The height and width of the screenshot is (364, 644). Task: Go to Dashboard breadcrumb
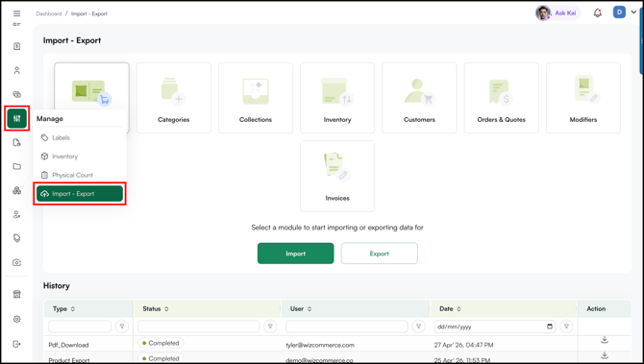[48, 13]
